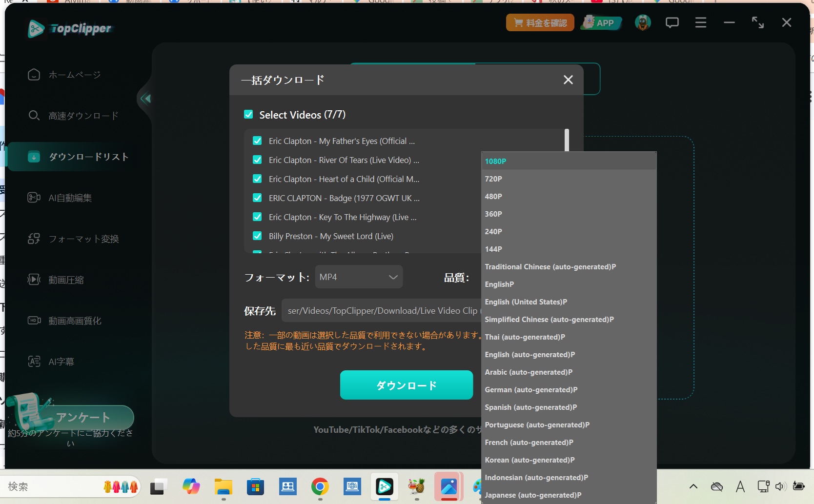
Task: Open the HD video enhancement (動画高画質化) icon
Action: click(x=34, y=321)
